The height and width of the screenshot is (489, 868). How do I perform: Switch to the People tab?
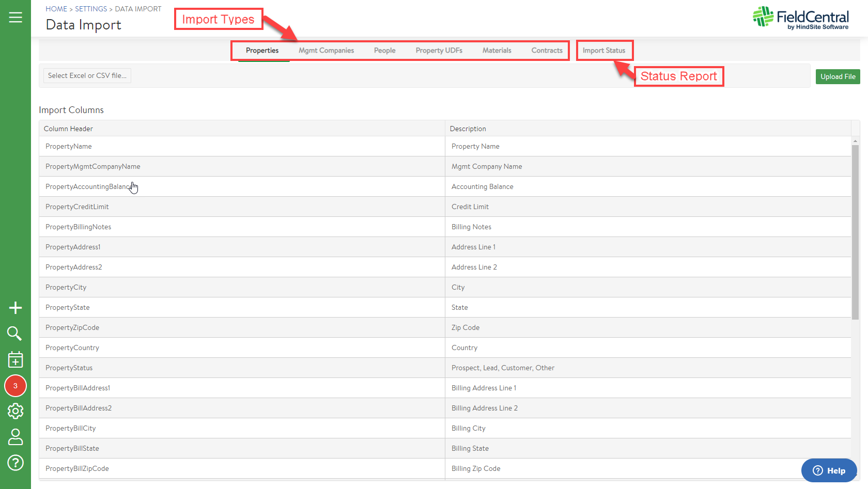[384, 51]
